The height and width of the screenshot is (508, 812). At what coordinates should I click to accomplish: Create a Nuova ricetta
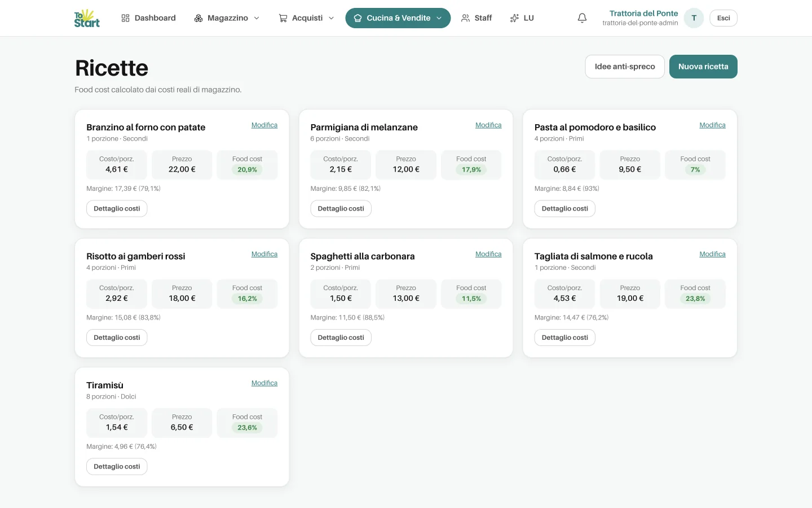(x=703, y=67)
